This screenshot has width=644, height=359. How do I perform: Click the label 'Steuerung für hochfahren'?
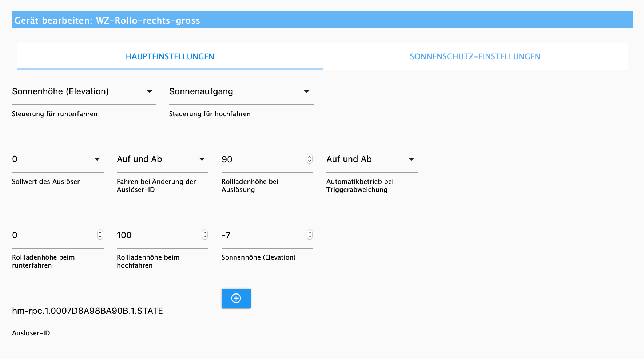(210, 114)
